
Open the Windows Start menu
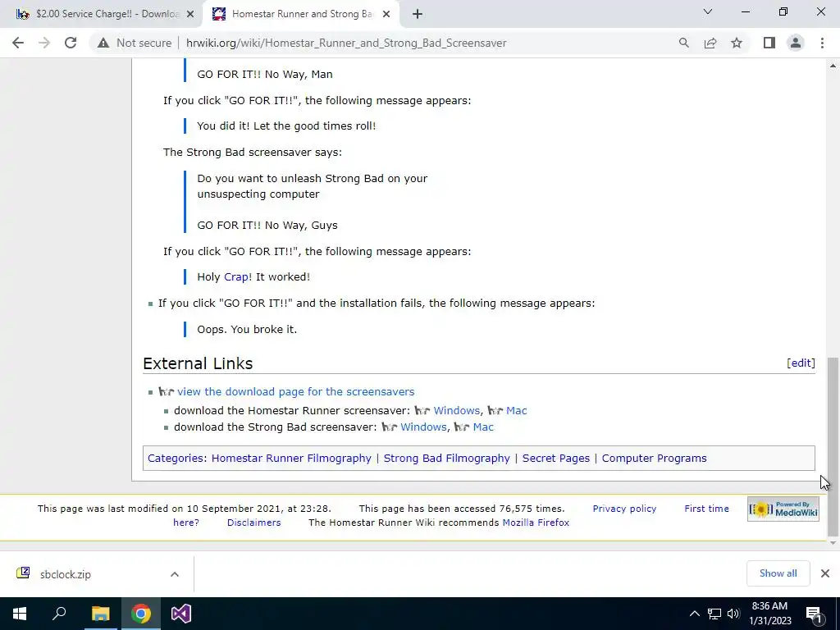point(20,614)
